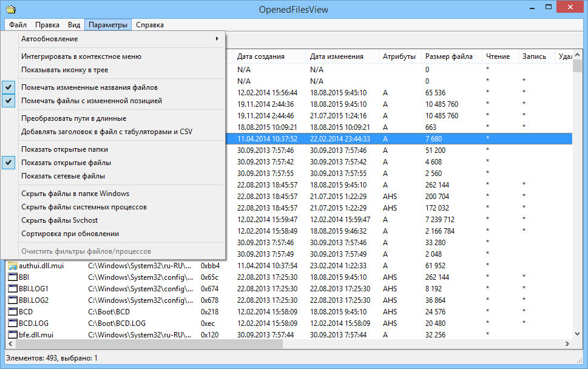Click handle value '0x65c'

pyautogui.click(x=209, y=277)
